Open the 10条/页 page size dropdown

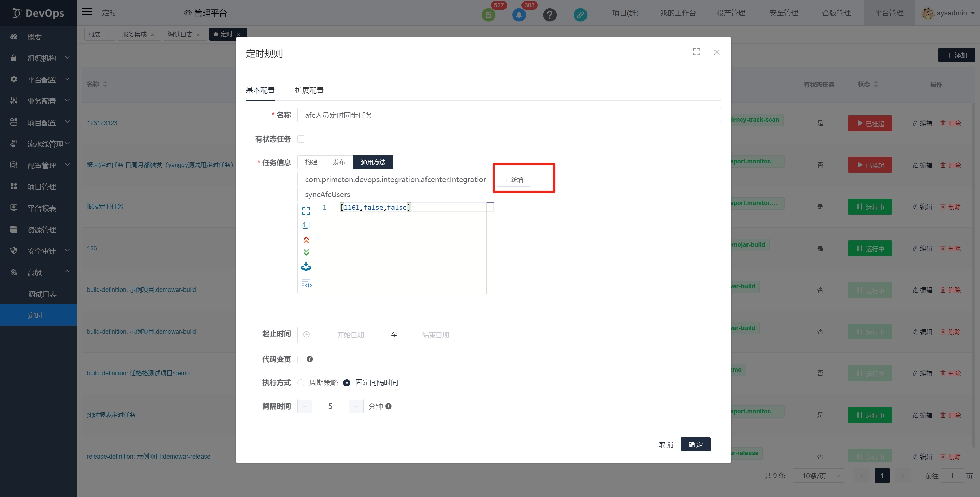coord(818,476)
